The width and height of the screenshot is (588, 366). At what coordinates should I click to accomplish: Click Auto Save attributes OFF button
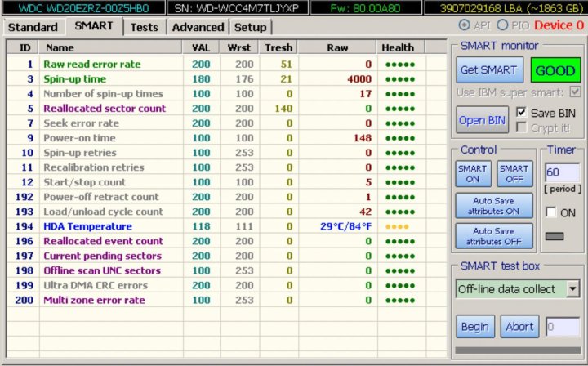[493, 236]
